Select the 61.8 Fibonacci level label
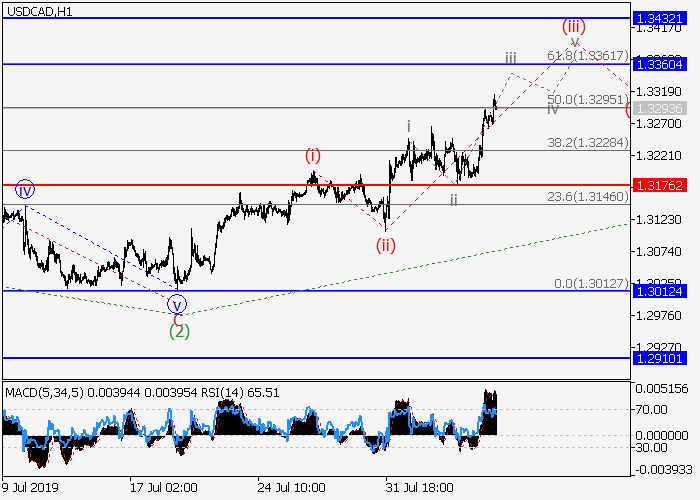Screen dimensions: 700x500 pos(586,56)
